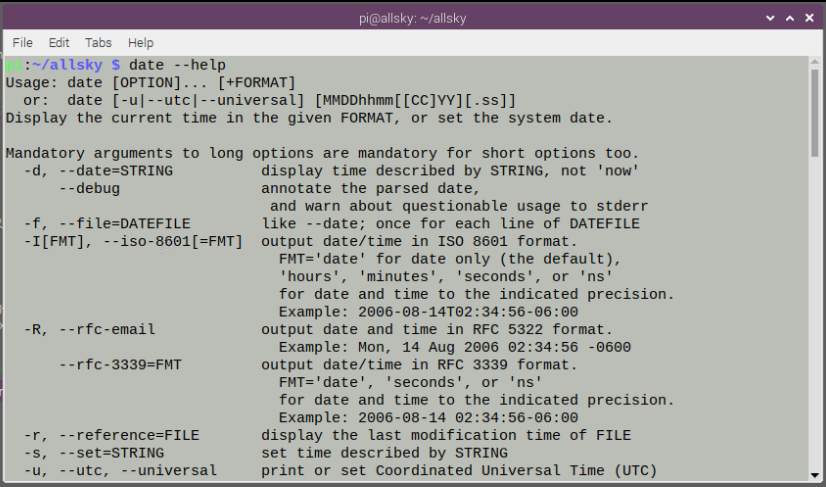Image resolution: width=826 pixels, height=487 pixels.
Task: Click the scrollbar up arrow
Action: tap(816, 63)
